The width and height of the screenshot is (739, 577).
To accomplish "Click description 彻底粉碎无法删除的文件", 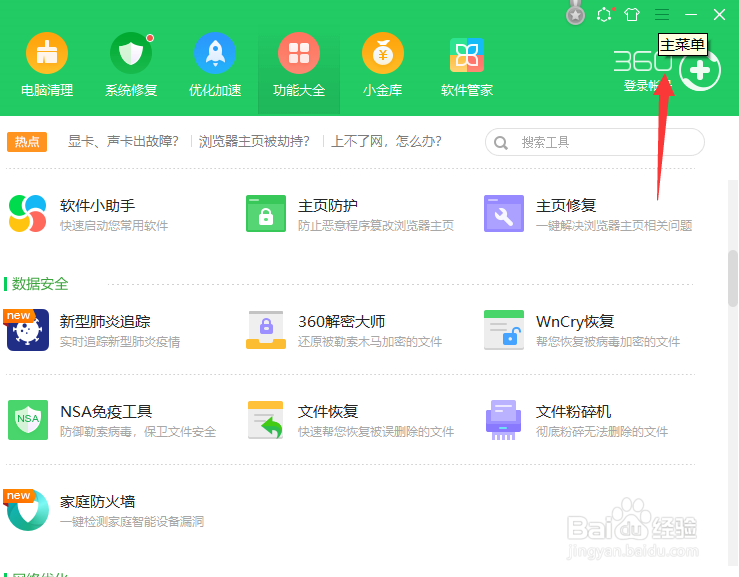I will click(602, 432).
